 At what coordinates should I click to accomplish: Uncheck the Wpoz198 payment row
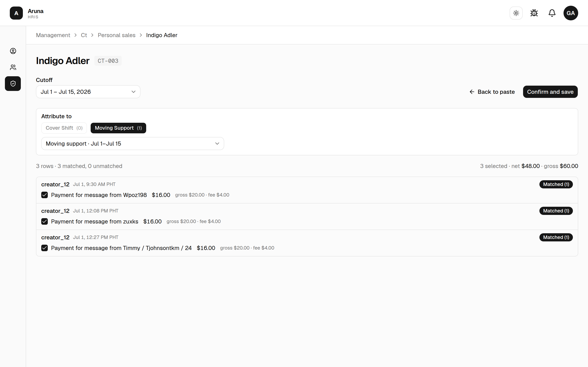[45, 195]
